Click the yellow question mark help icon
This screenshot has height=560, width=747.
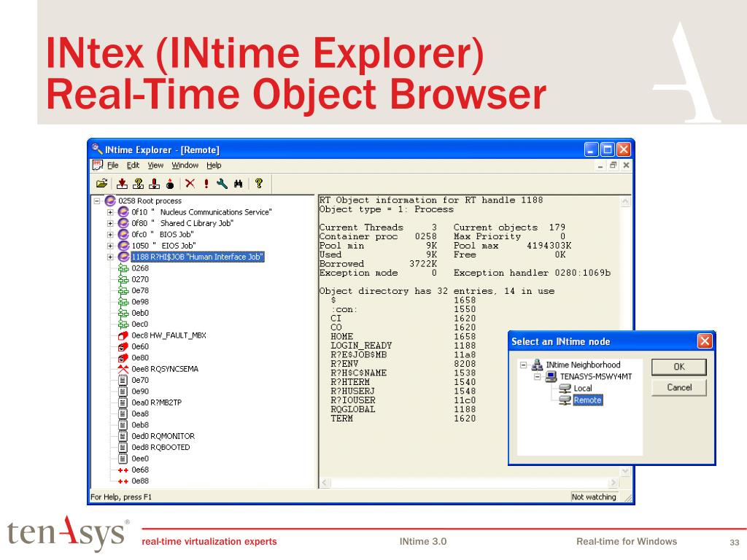[x=258, y=184]
